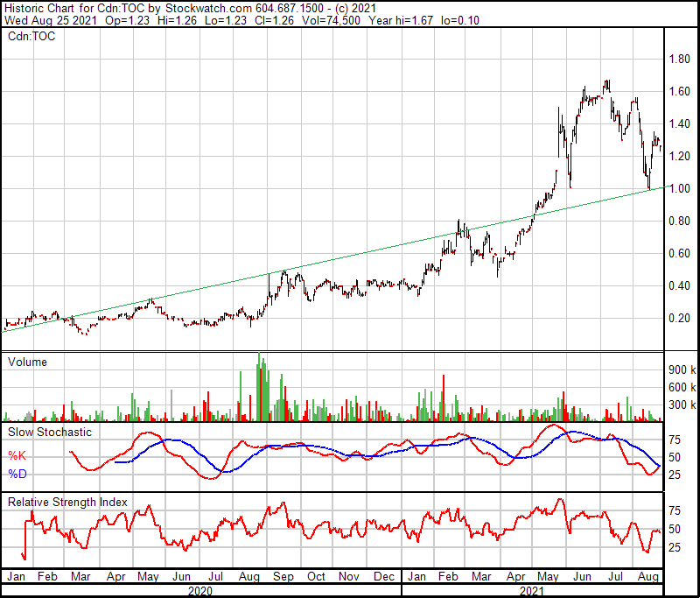Click the Mar 2021 month label
Viewport: 700px width, 598px height.
[x=481, y=577]
